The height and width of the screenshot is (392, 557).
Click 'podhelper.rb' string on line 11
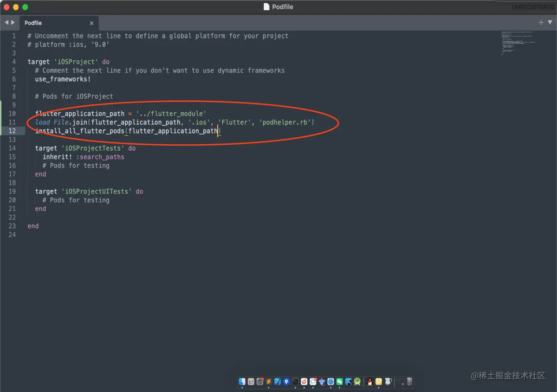(287, 122)
